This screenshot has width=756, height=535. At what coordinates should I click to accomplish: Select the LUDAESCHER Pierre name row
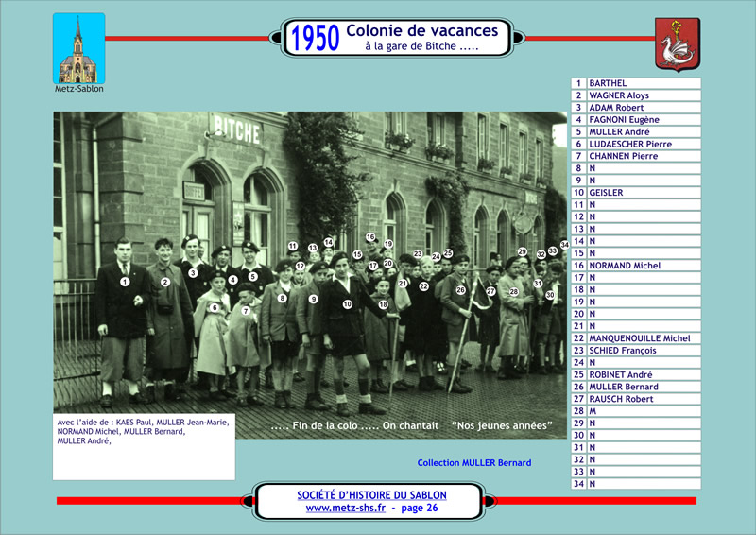tap(644, 144)
